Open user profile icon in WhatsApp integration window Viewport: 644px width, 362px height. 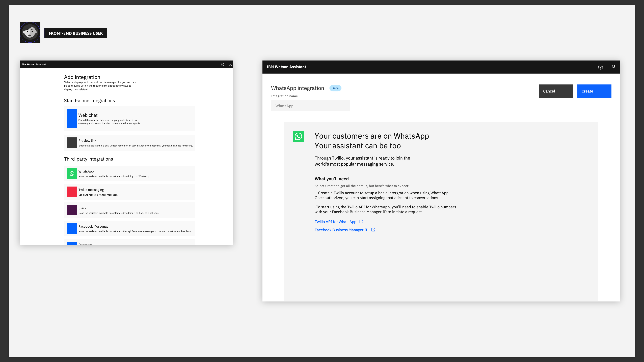(613, 67)
